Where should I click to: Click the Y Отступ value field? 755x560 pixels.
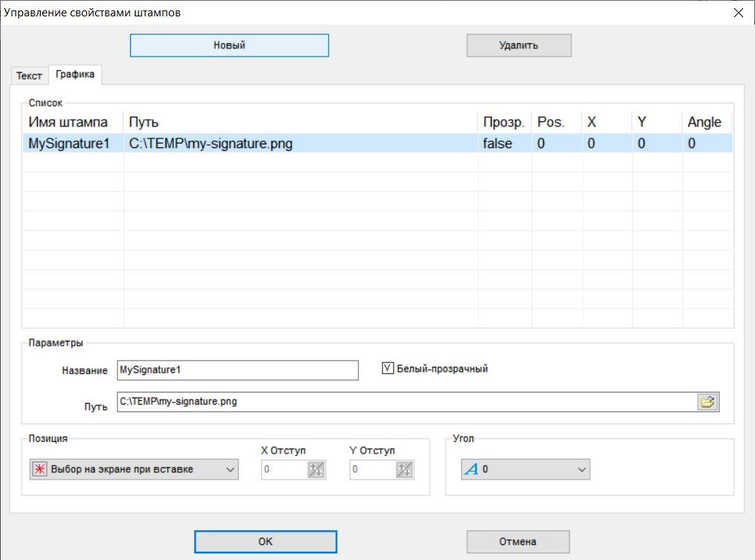373,469
